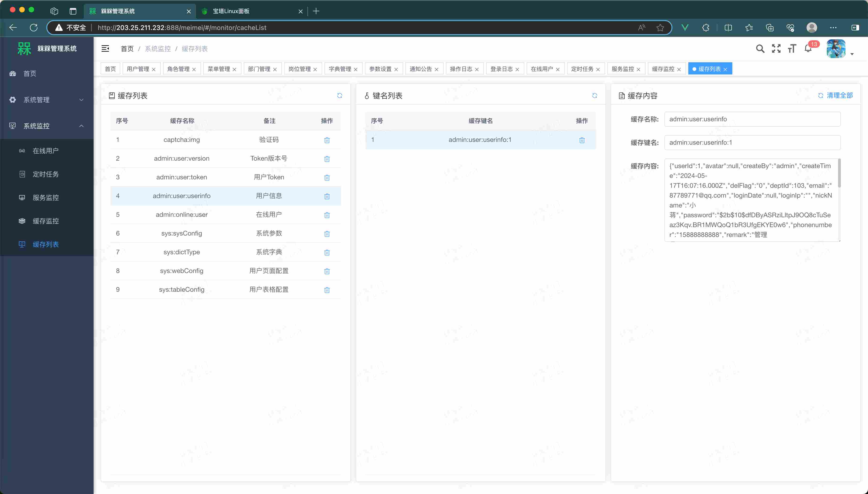Click trash icon for sys:dictType row
This screenshot has width=868, height=494.
327,252
